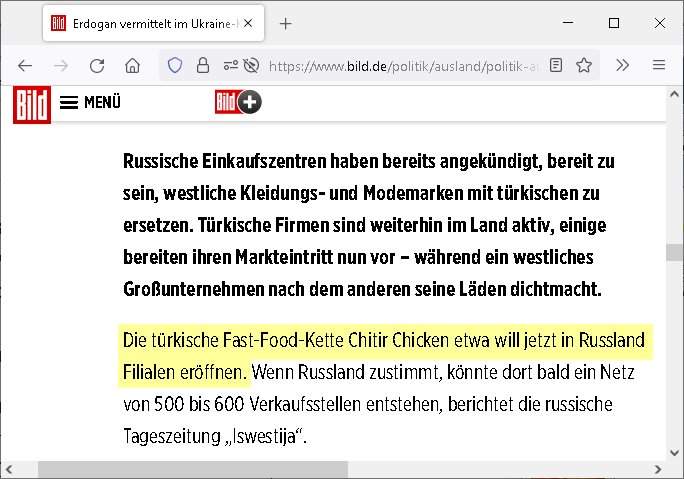This screenshot has height=479, width=684.
Task: Select the Erdogan vermittelt im Ukraine tab
Action: pyautogui.click(x=154, y=24)
